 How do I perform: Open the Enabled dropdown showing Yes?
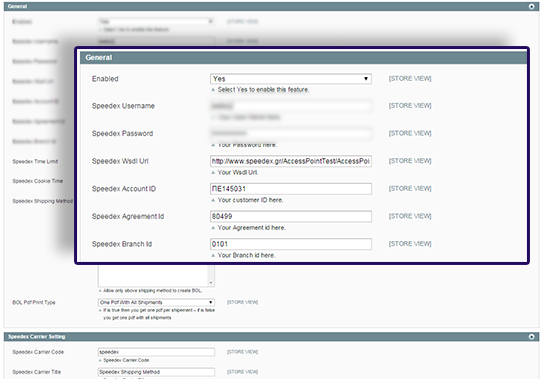point(291,79)
